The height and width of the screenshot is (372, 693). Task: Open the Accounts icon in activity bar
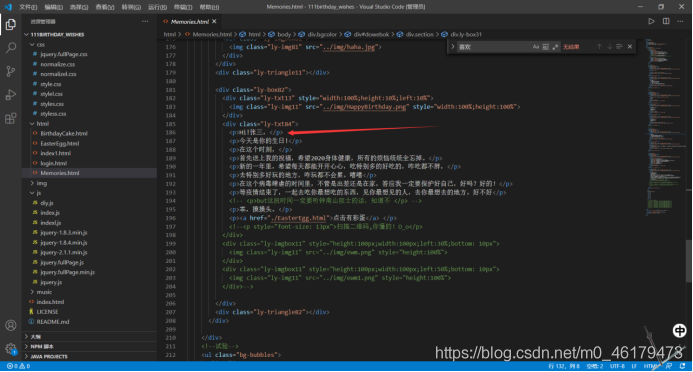[11, 326]
